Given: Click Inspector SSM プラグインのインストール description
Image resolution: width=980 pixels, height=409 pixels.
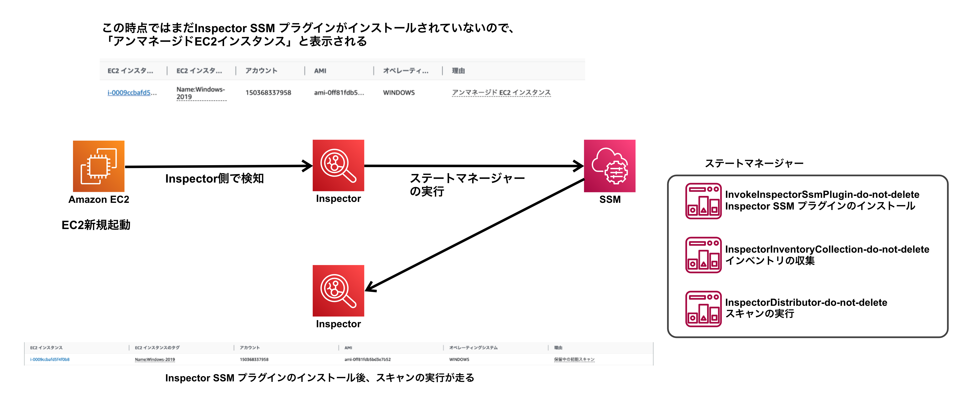Looking at the screenshot, I should pos(820,206).
